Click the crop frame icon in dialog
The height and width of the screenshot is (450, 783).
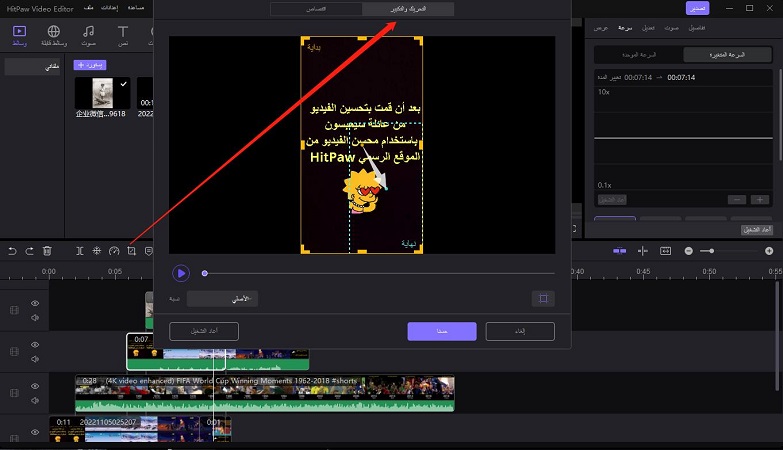[543, 299]
